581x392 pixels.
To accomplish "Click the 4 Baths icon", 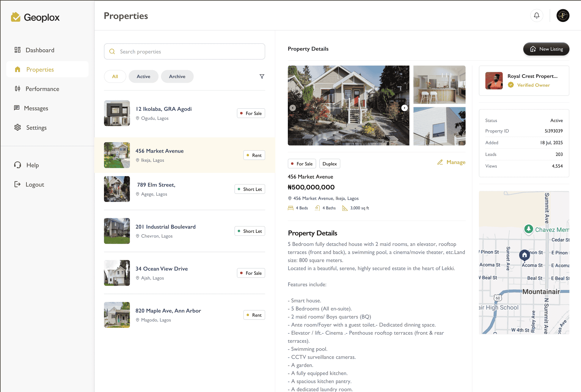I will click(x=318, y=208).
